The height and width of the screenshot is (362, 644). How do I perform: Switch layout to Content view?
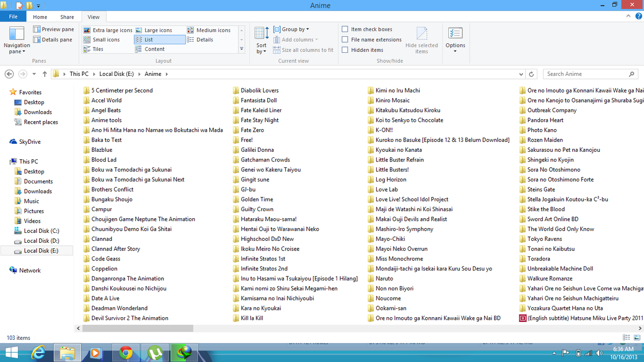coord(150,49)
